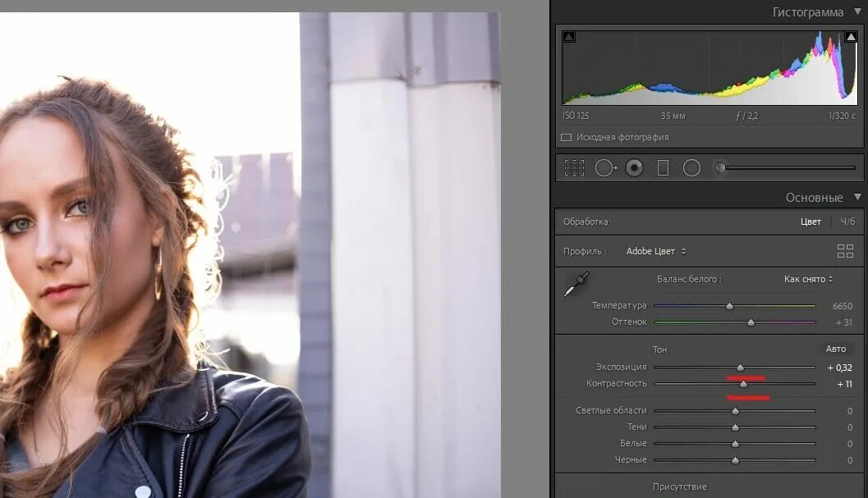Collapse the Гистограмма panel
The image size is (868, 498).
[x=857, y=11]
